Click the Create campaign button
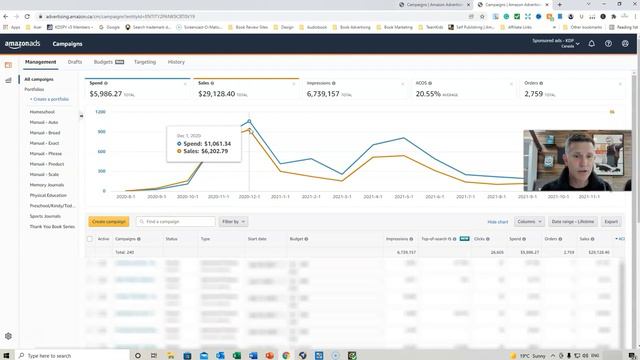640x360 pixels. (109, 222)
